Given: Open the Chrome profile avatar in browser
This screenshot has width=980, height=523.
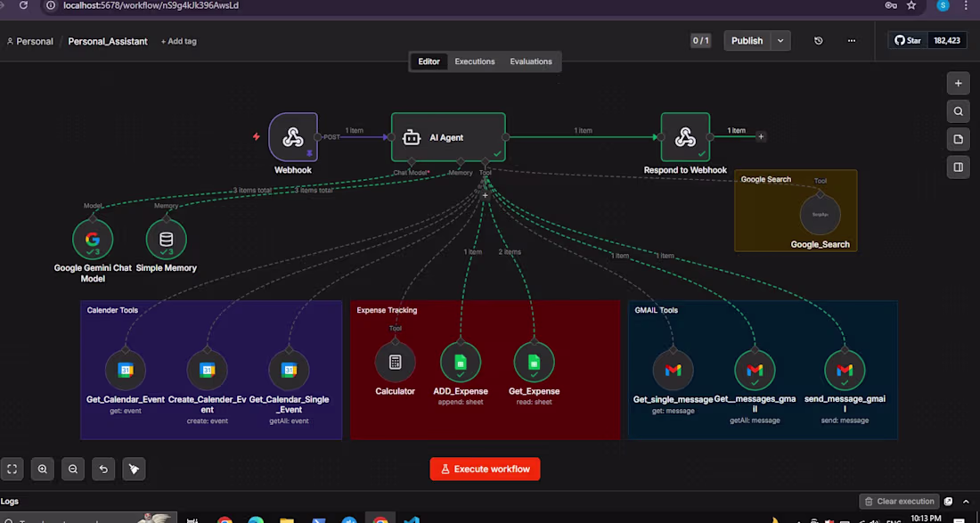Looking at the screenshot, I should coord(943,5).
